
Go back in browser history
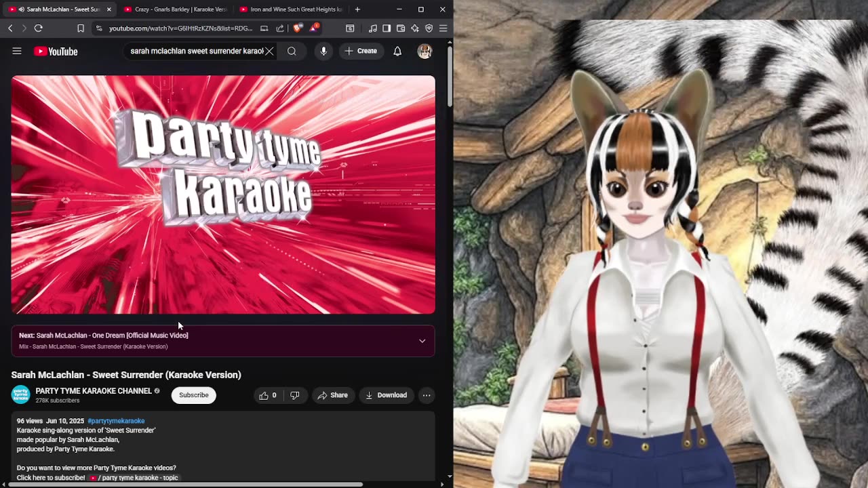click(10, 28)
